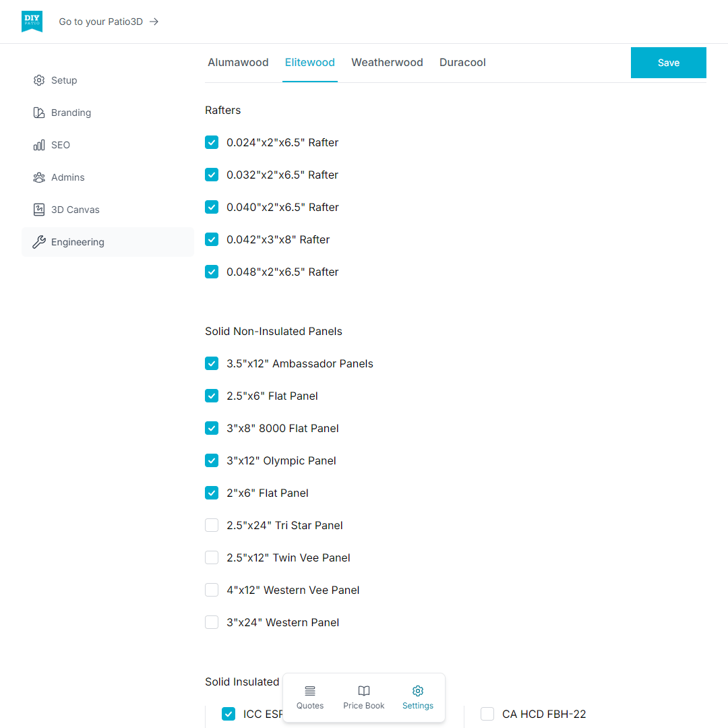Open Admins via its people icon
The width and height of the screenshot is (728, 728).
tap(39, 177)
